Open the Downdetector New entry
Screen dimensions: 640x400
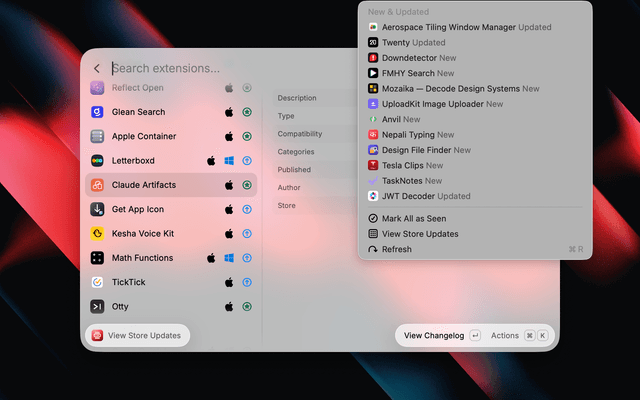click(x=475, y=58)
